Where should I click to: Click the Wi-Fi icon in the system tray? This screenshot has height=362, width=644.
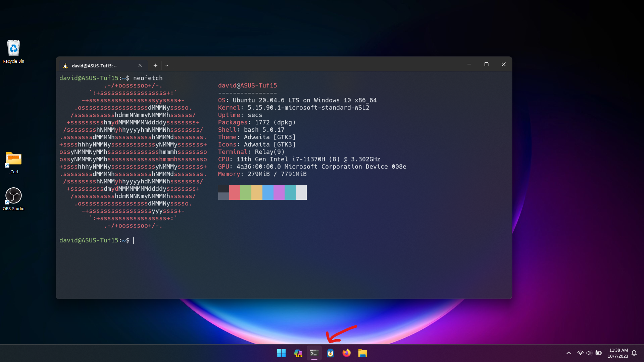[x=580, y=353]
